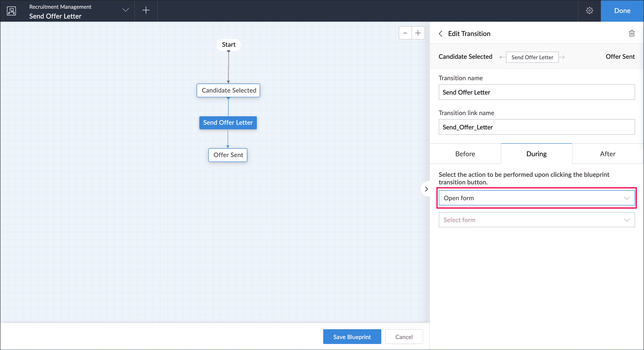The image size is (644, 350).
Task: Select the Candidate Selected stage node
Action: [229, 90]
